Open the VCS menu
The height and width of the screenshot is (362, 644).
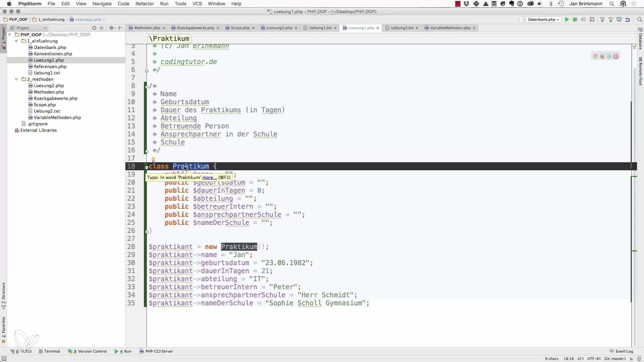(197, 4)
